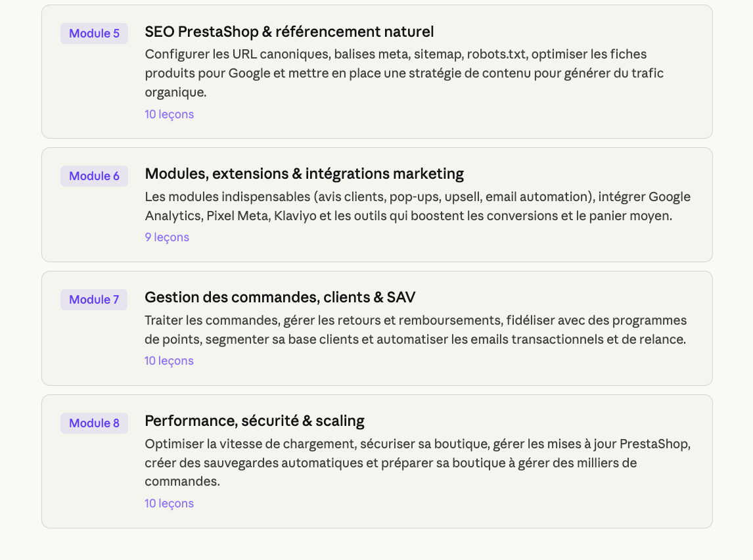The image size is (753, 560).
Task: Select the Module 5 description about URL canoniques
Action: [404, 73]
